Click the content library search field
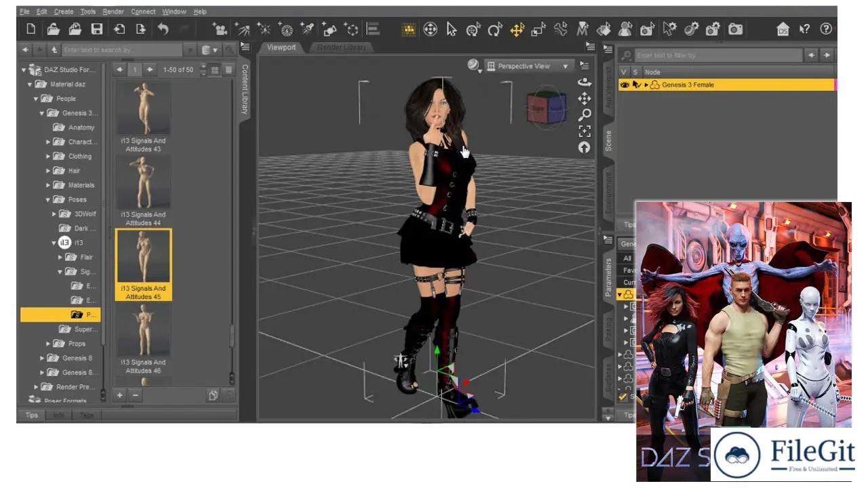 [x=122, y=50]
